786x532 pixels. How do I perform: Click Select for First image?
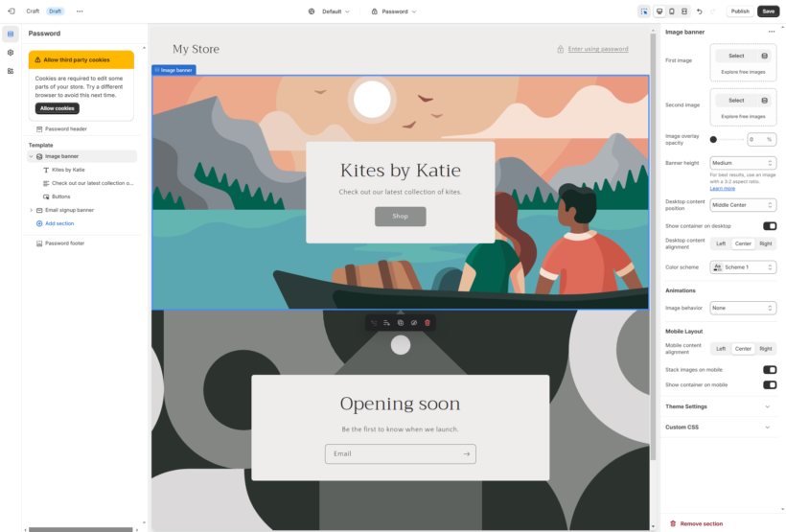(x=736, y=56)
